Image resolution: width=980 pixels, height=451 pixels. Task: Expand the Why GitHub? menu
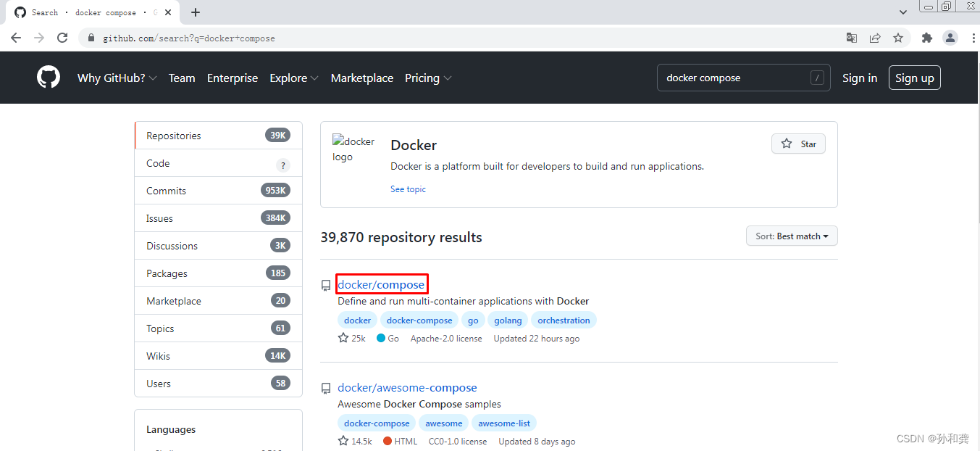point(117,78)
